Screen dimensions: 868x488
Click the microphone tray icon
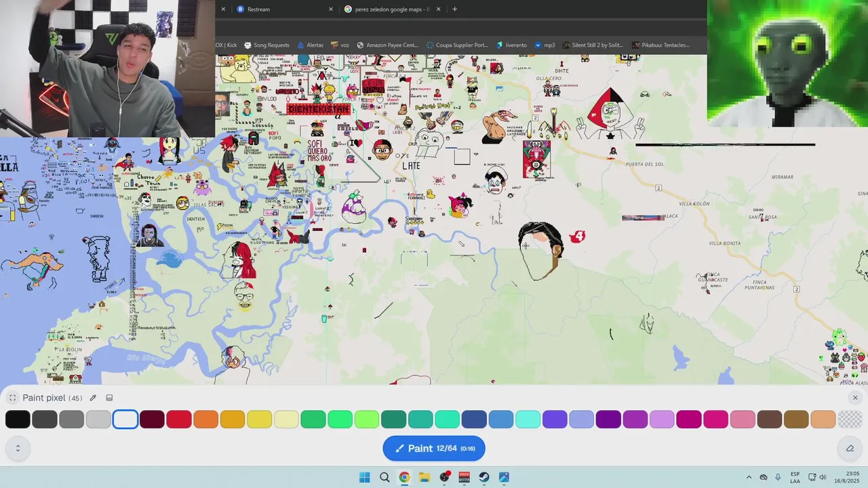pos(778,477)
